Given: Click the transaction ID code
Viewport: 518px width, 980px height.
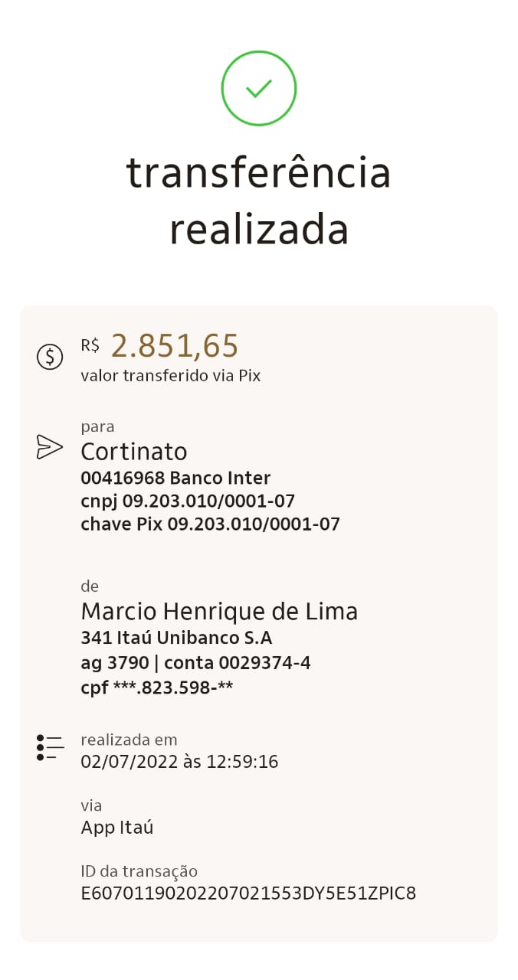Looking at the screenshot, I should (x=248, y=893).
